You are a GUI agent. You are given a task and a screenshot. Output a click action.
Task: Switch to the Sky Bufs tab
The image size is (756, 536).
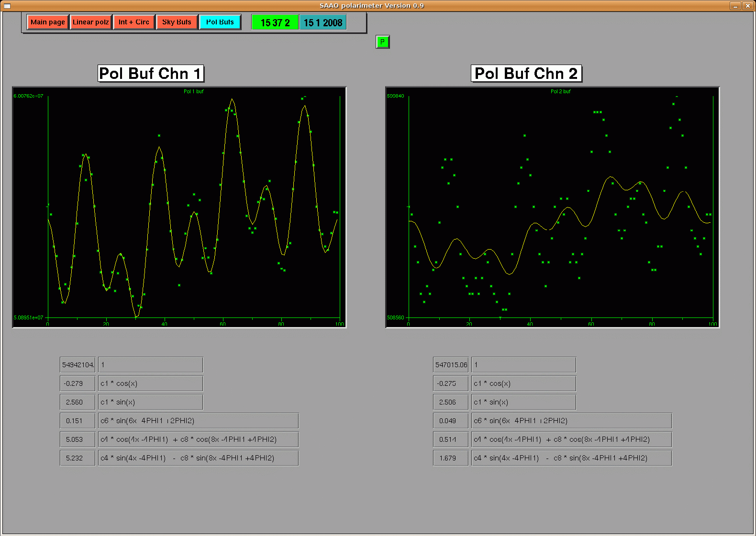tap(177, 22)
